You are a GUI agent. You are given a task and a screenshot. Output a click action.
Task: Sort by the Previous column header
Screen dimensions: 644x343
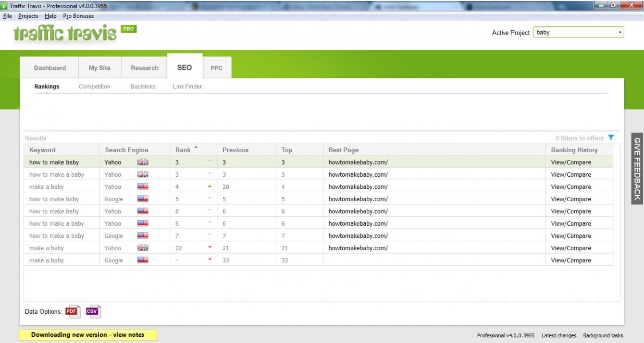[x=247, y=150]
